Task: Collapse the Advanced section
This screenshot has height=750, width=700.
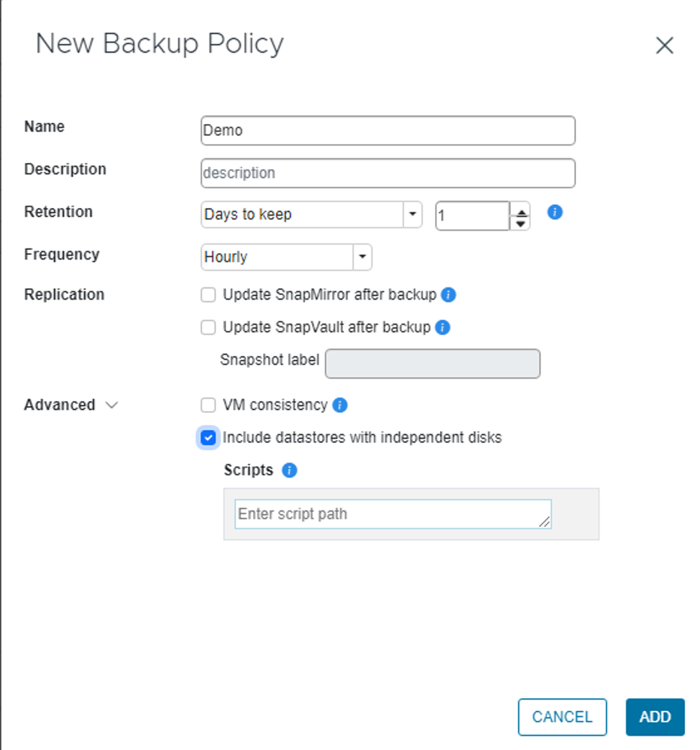Action: click(x=112, y=405)
